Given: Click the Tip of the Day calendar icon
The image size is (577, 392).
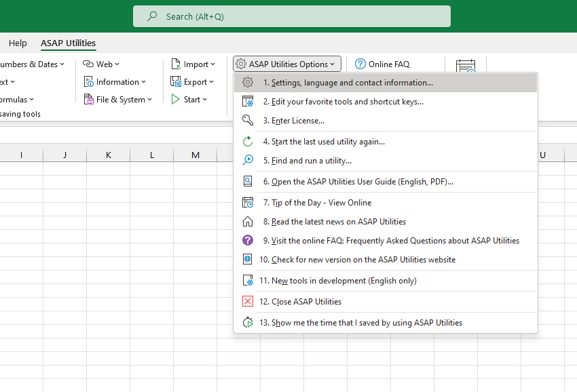Looking at the screenshot, I should (x=248, y=202).
